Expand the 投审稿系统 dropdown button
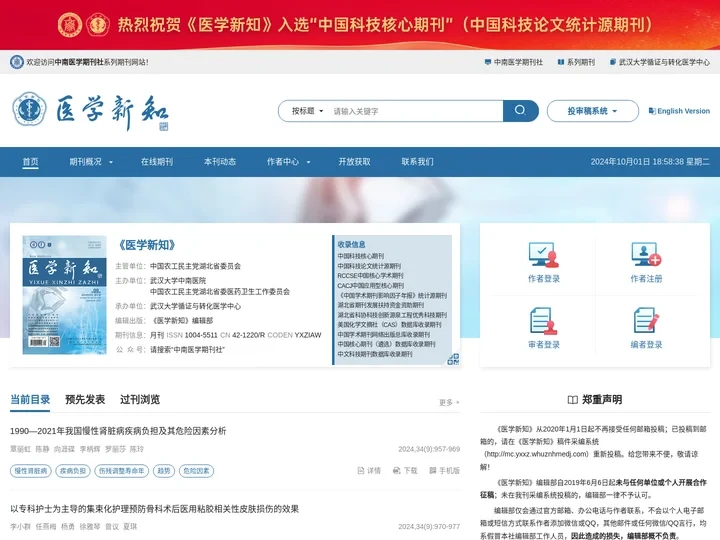This screenshot has width=720, height=540. (x=592, y=111)
